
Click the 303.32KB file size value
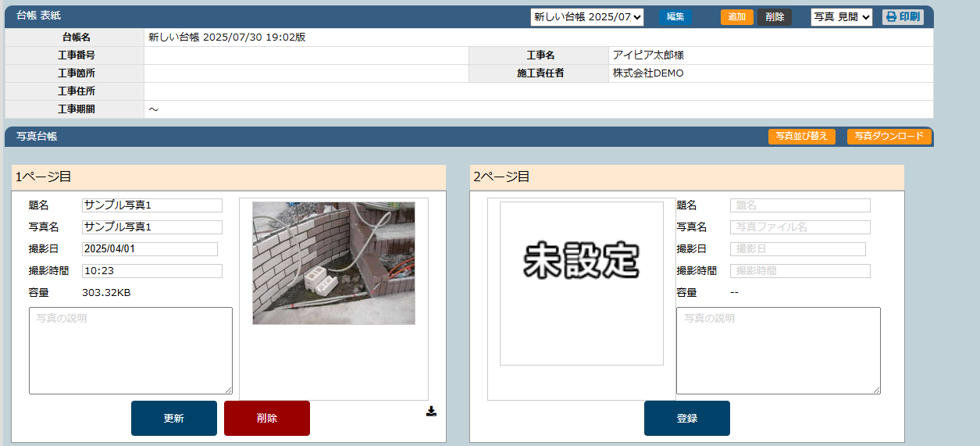tap(108, 293)
